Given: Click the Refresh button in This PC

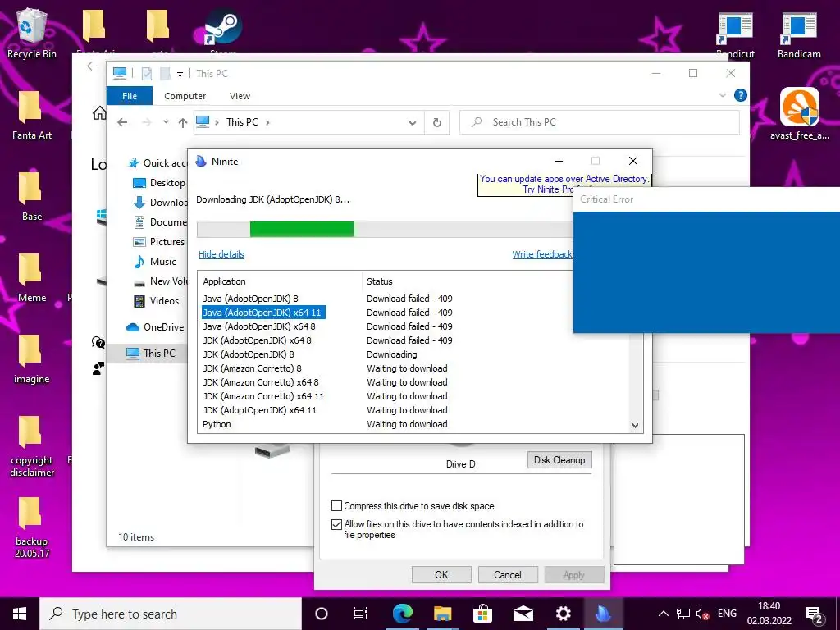Looking at the screenshot, I should pos(437,123).
